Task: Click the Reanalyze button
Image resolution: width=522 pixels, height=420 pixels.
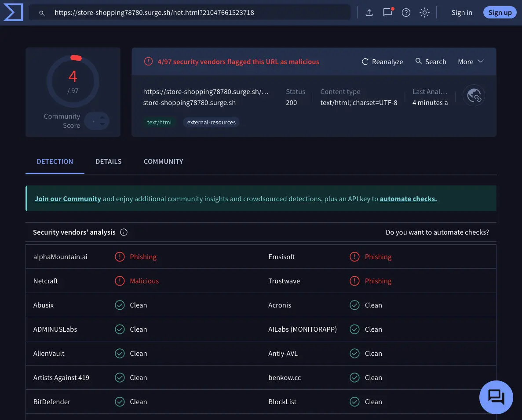Action: coord(382,62)
